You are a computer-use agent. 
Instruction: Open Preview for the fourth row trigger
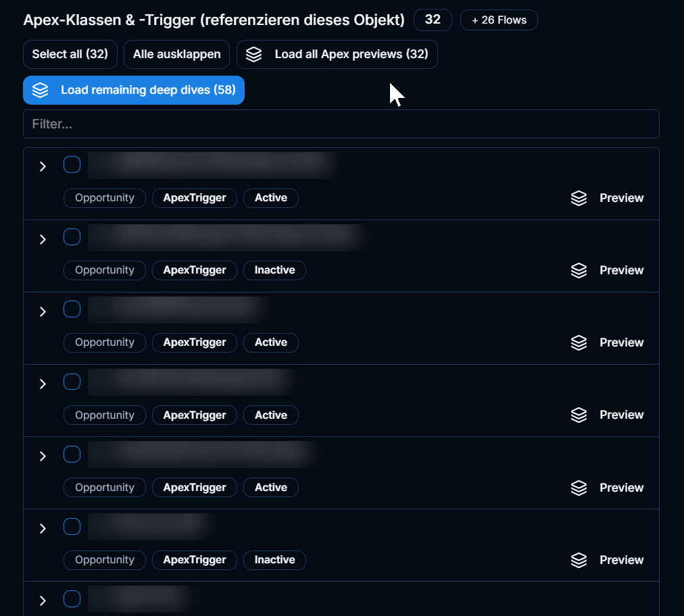coord(607,415)
